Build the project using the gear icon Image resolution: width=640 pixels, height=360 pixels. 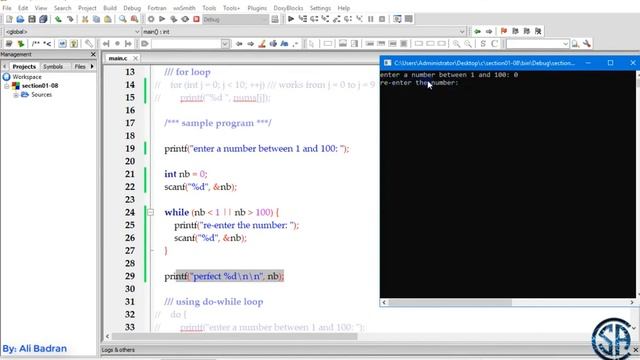click(151, 19)
